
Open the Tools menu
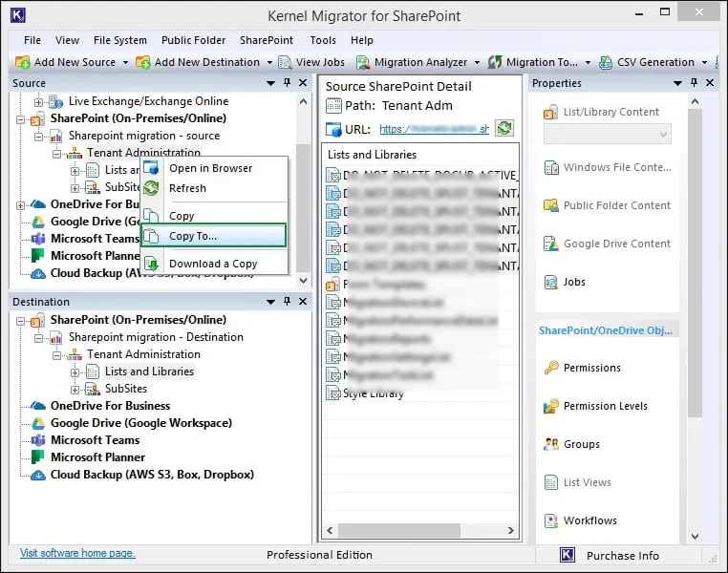[323, 40]
